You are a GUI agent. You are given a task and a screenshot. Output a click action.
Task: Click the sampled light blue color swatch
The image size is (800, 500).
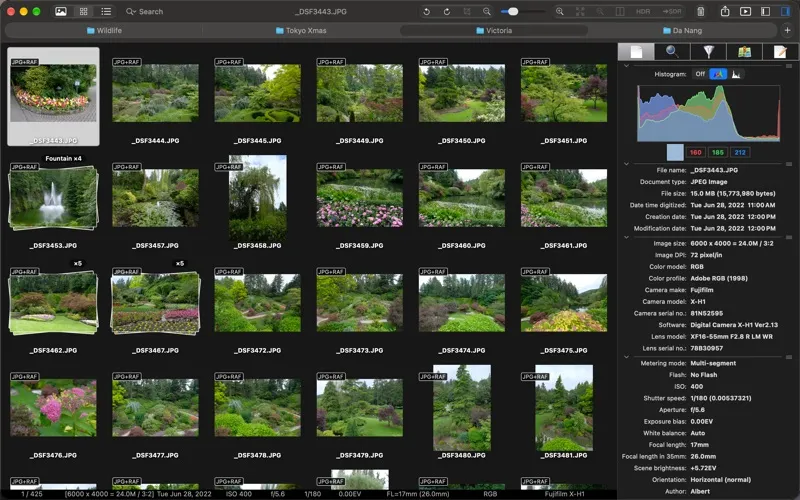(675, 152)
